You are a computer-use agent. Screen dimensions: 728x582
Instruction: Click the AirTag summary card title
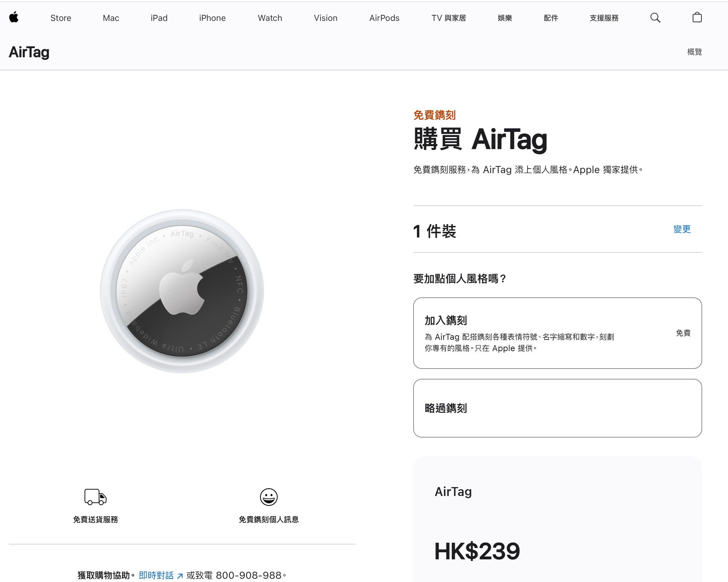pos(453,492)
